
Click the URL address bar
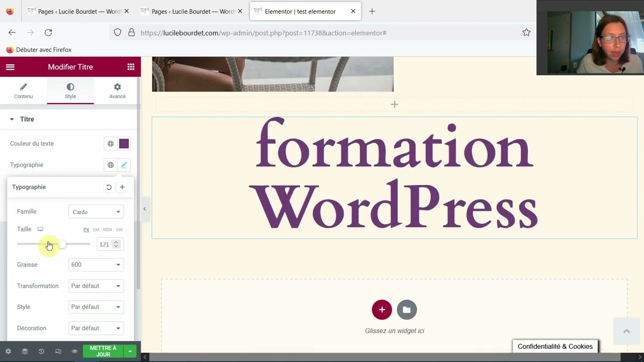tap(322, 33)
